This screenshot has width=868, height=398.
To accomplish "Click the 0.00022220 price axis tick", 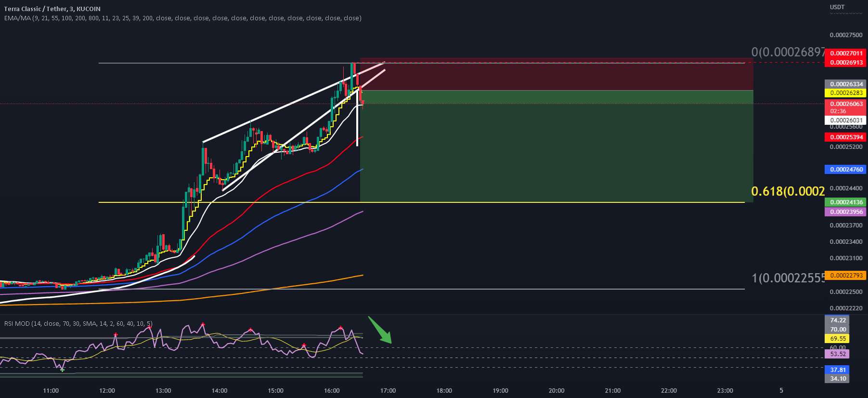I will point(846,308).
